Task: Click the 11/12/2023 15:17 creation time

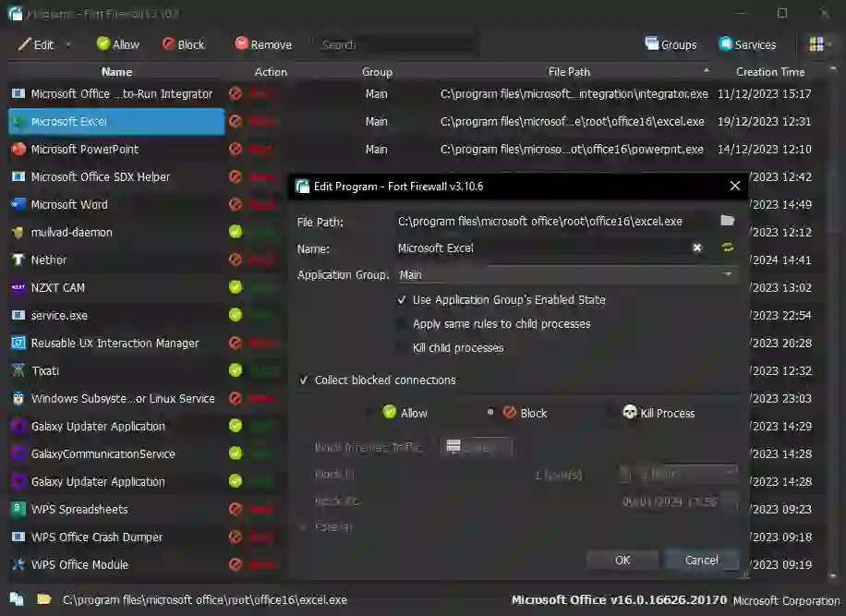Action: tap(764, 94)
